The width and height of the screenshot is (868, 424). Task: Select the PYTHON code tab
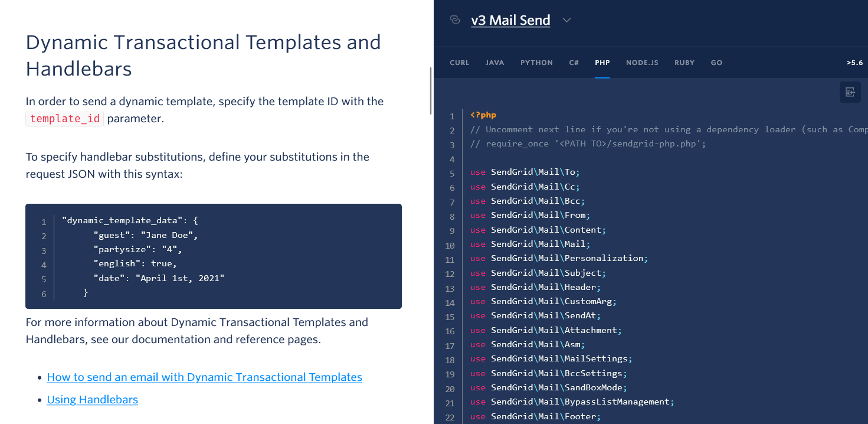(x=536, y=63)
